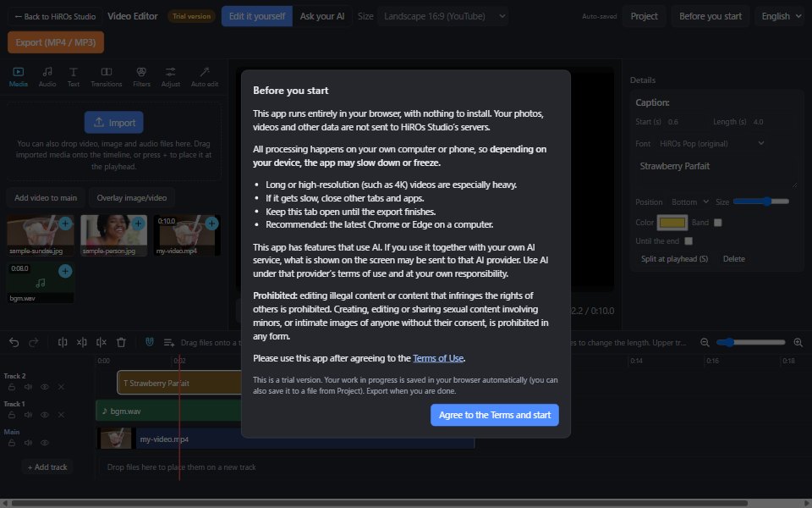Click the Add track button
The height and width of the screenshot is (508, 812).
[47, 467]
